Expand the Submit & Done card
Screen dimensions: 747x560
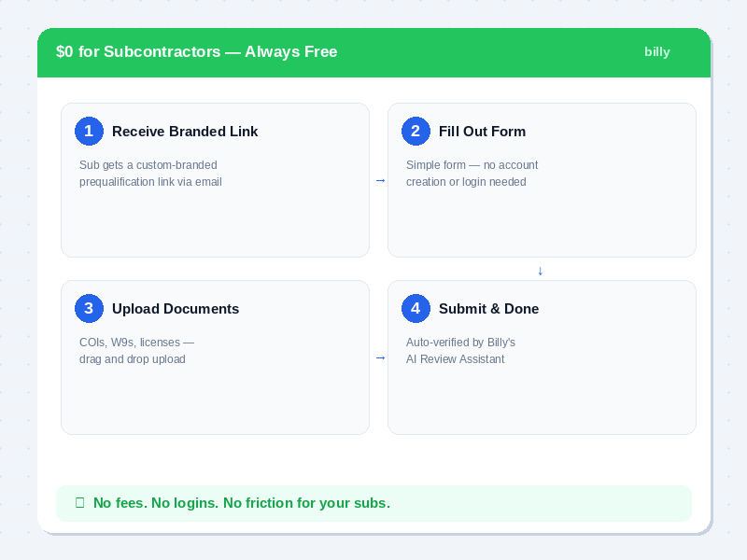point(542,357)
